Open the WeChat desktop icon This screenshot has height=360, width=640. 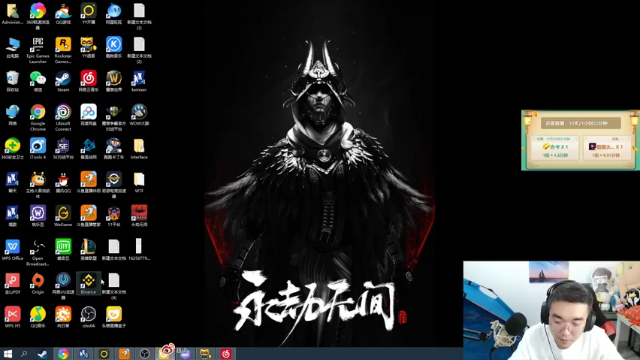[38, 81]
